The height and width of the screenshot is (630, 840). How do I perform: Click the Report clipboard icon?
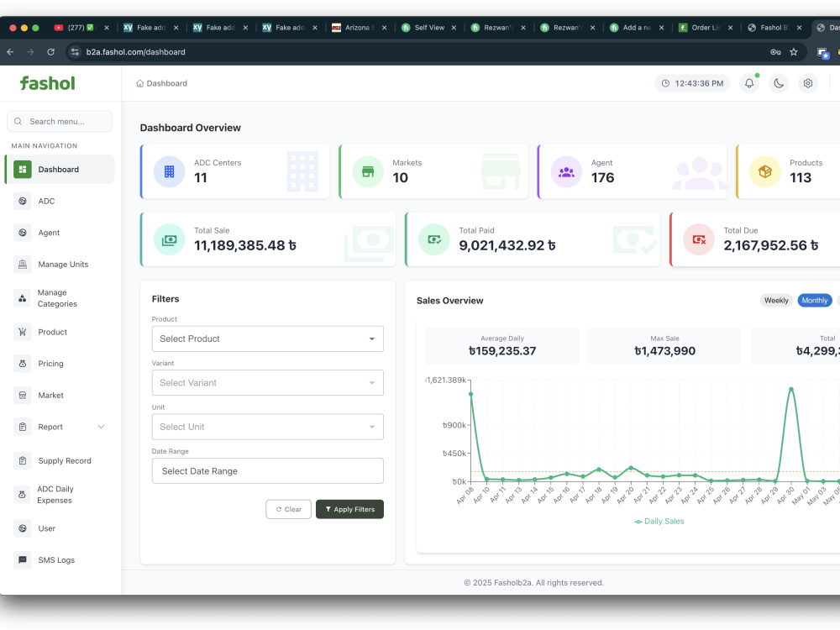click(23, 427)
